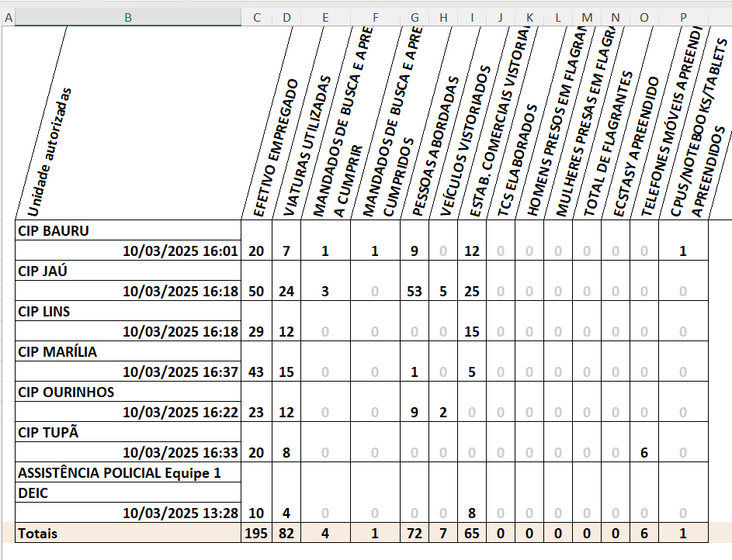Click the total efetivo value 195
The image size is (732, 560).
click(x=257, y=533)
